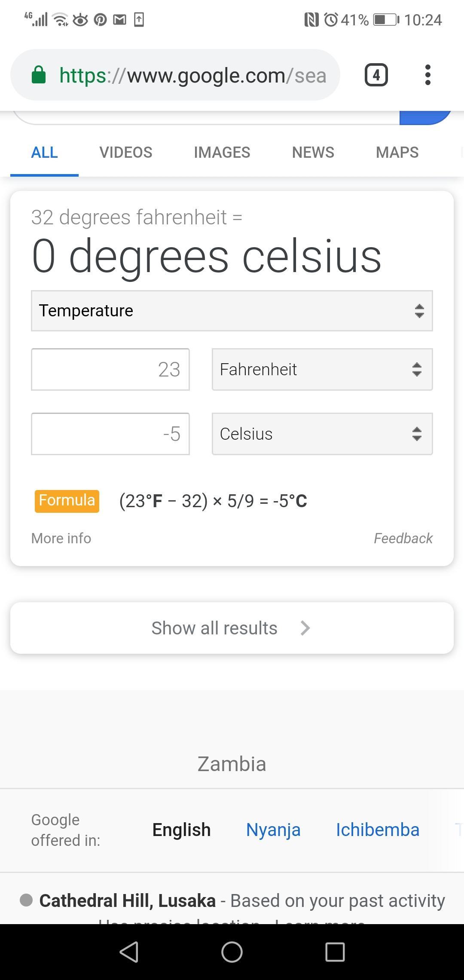Open Chrome's three-dot overflow menu
Screen dimensions: 464x980
427,75
